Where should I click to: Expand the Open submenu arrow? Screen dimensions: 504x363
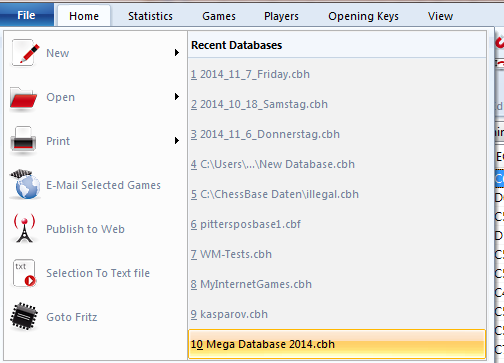tap(177, 97)
